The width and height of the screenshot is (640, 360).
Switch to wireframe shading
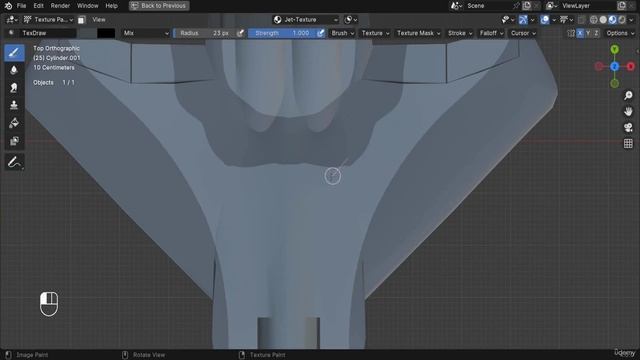(x=594, y=20)
